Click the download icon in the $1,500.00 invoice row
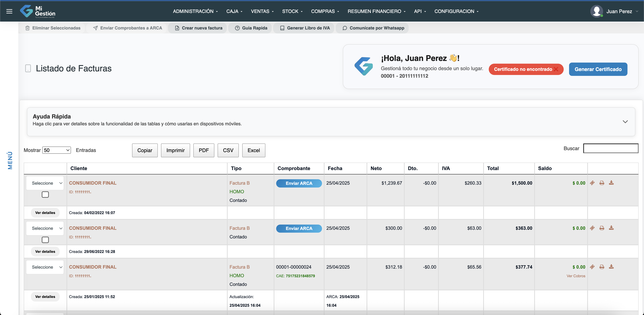 (x=611, y=183)
